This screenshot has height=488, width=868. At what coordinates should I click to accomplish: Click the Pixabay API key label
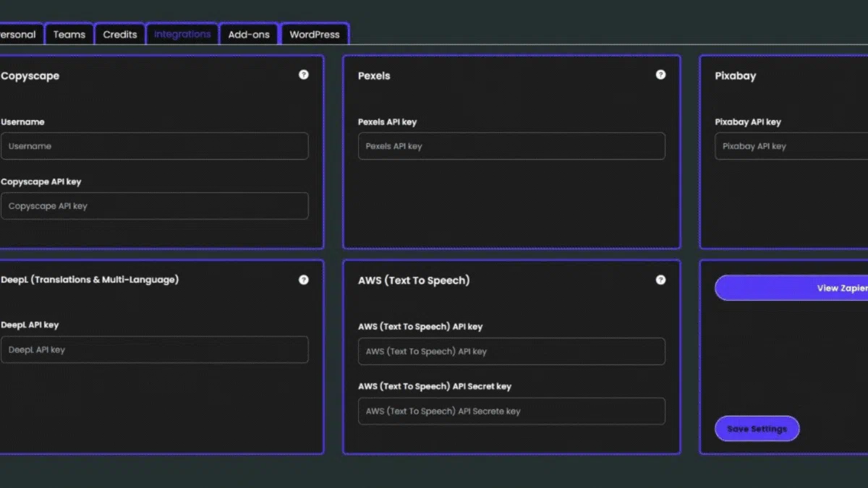tap(748, 122)
